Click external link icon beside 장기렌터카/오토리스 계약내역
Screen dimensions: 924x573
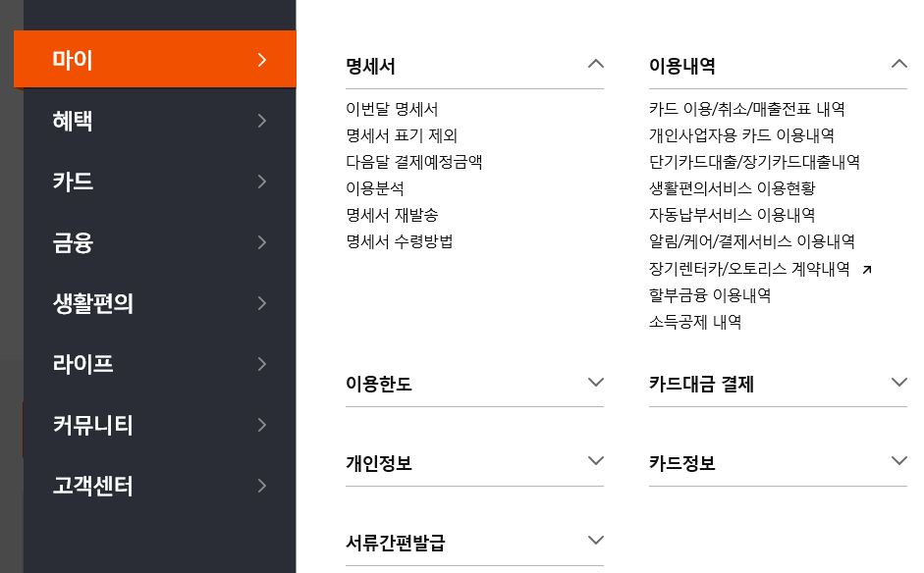(867, 270)
